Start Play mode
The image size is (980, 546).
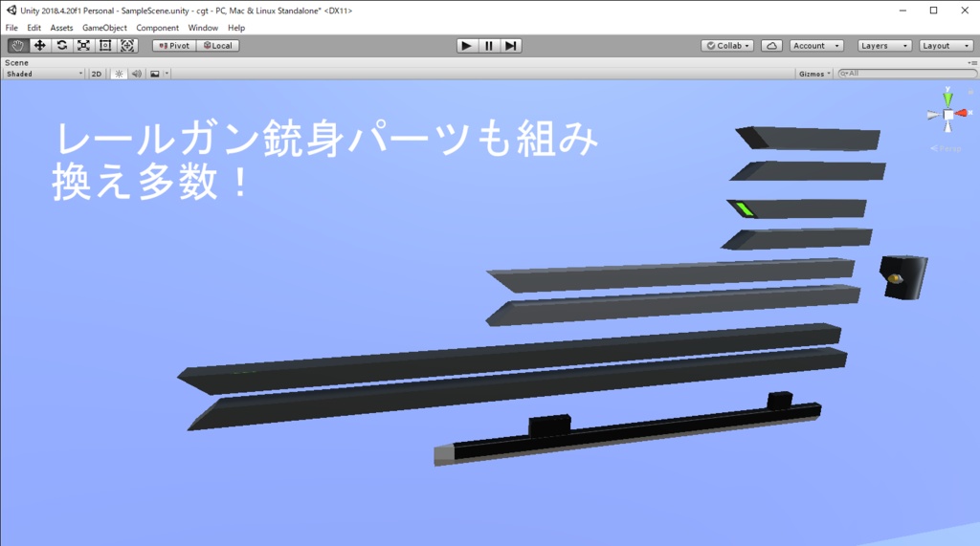466,46
